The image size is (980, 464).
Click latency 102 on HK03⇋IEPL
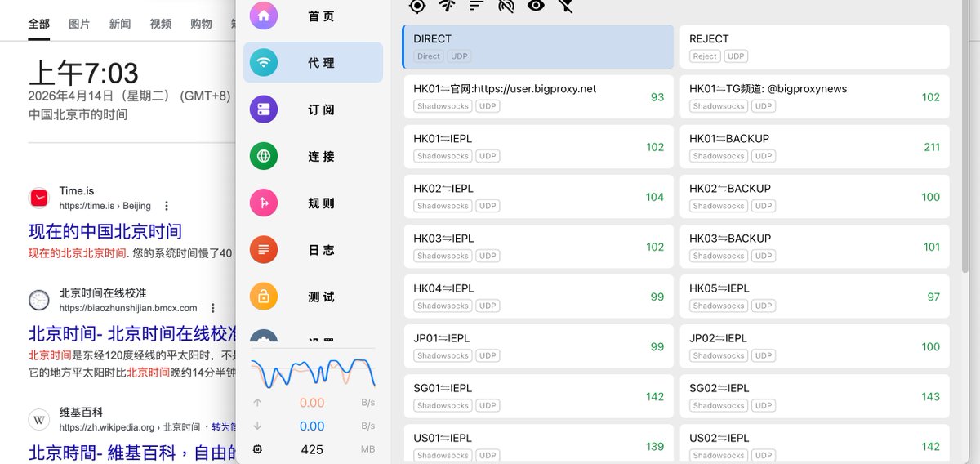pos(655,247)
